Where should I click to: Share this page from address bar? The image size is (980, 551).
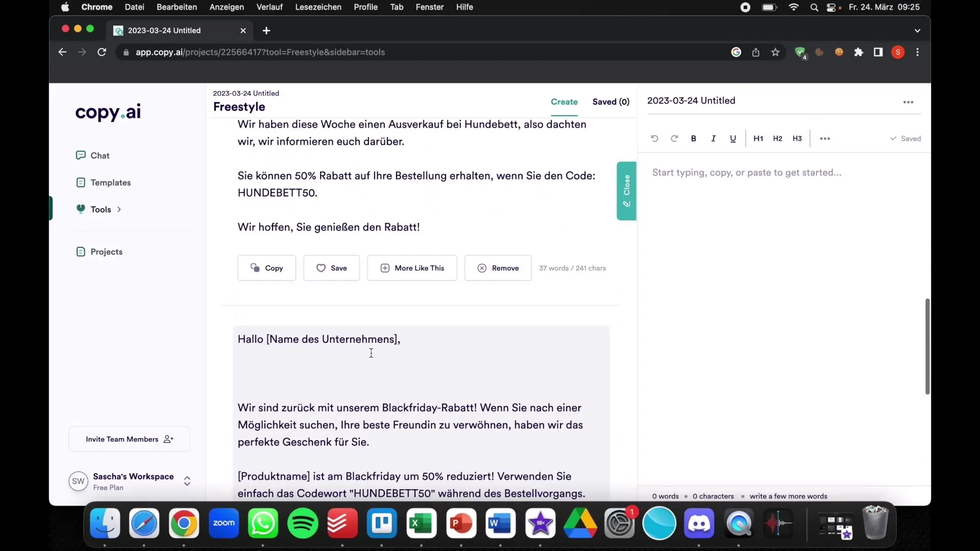coord(755,52)
